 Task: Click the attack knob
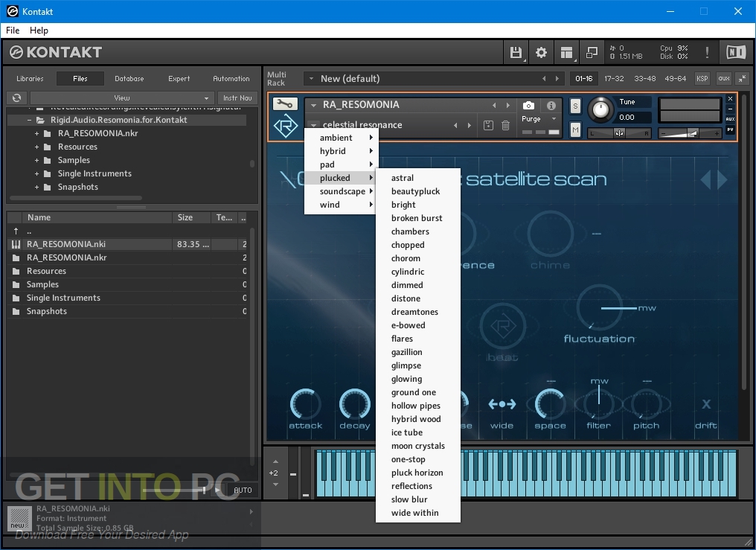[305, 404]
